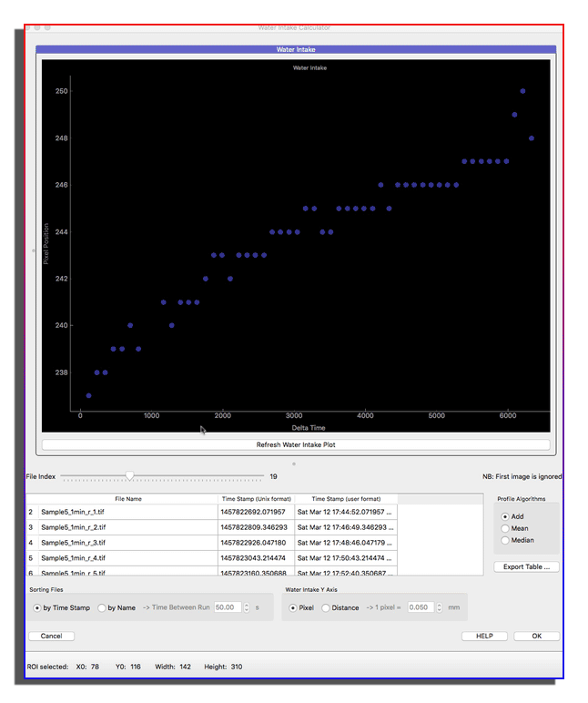Screen dimensions: 588x703
Task: Choose Distance for the Y axis
Action: [x=326, y=607]
